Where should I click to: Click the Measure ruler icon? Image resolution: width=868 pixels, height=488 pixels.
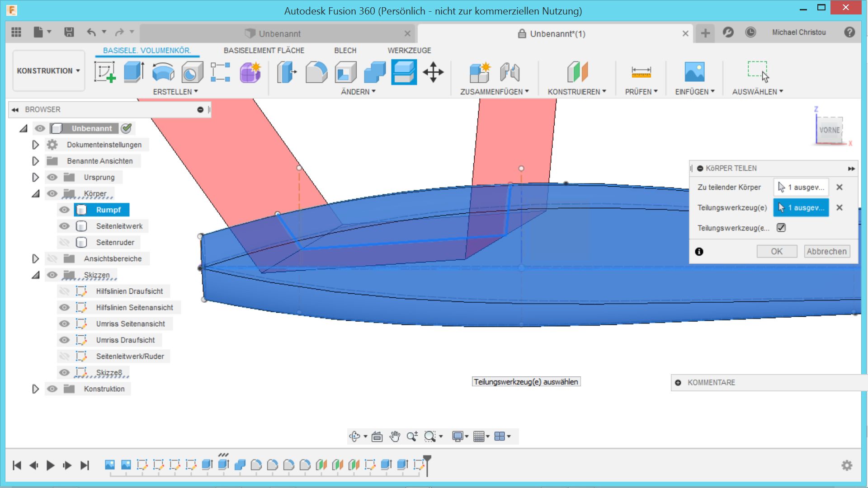point(641,72)
